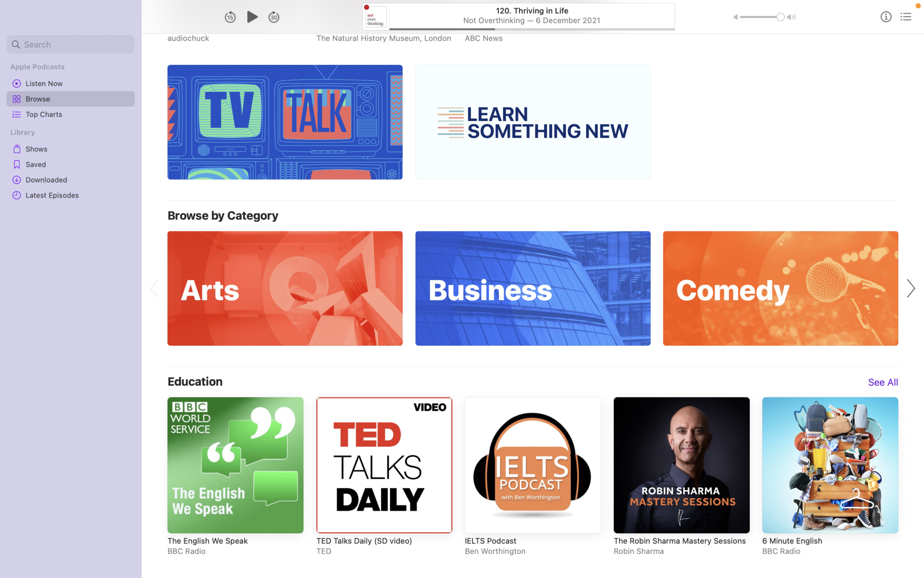Viewport: 924px width, 578px height.
Task: Click 6 Minute English title text
Action: 792,541
